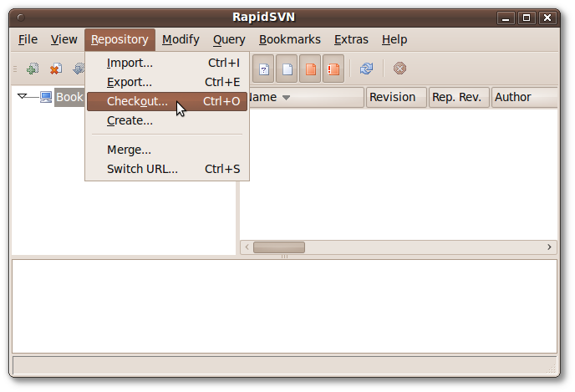Click the Stop operation toolbar icon
This screenshot has height=392, width=575.
coord(399,69)
